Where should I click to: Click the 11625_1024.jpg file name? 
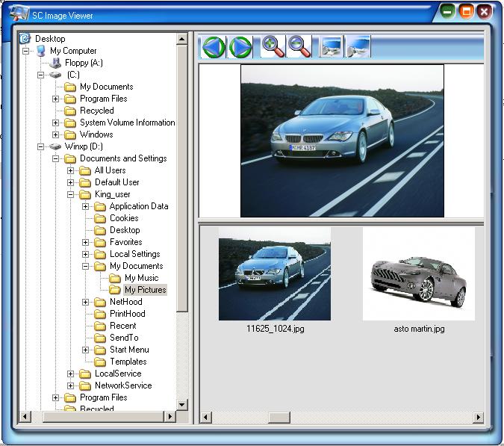tap(275, 329)
